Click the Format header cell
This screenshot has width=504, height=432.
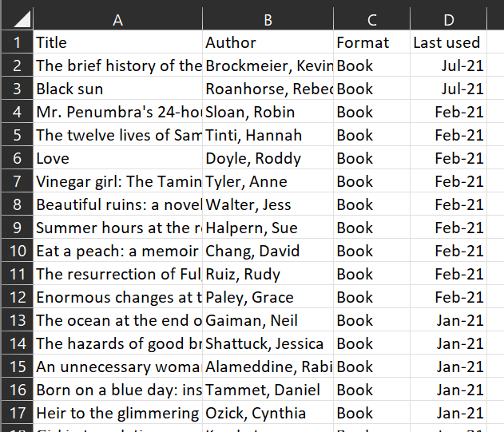coord(372,42)
